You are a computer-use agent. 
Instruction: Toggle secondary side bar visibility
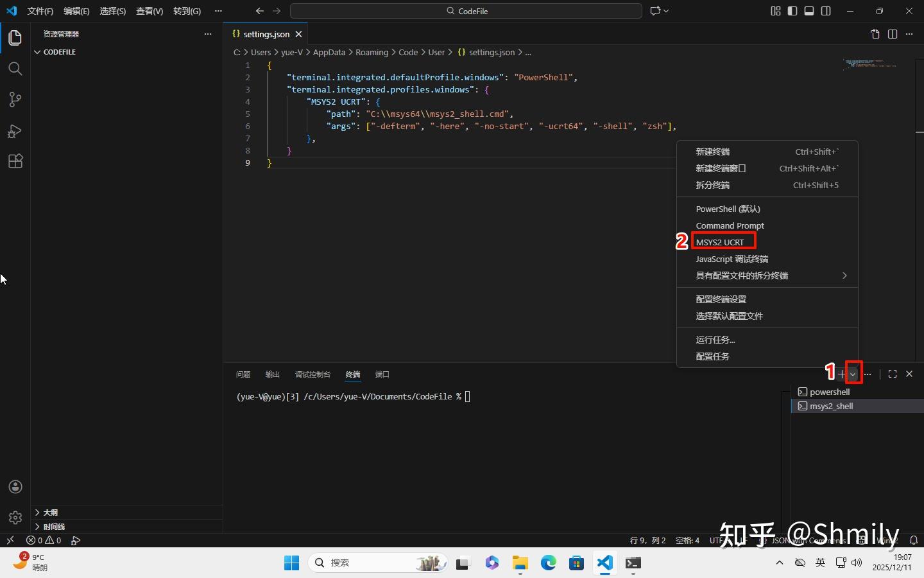tap(826, 11)
